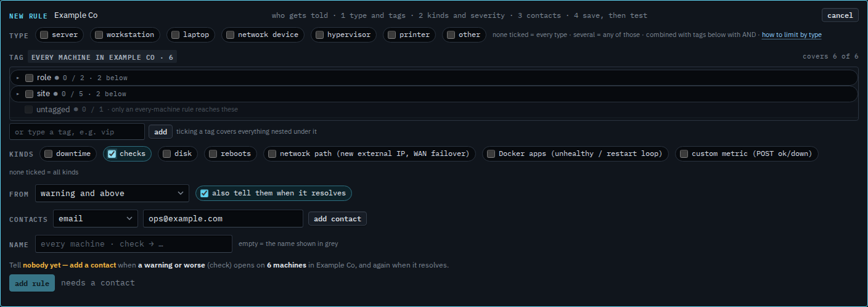Viewport: 868px width, 307px height.
Task: Untick also tell them when it resolves
Action: point(204,194)
